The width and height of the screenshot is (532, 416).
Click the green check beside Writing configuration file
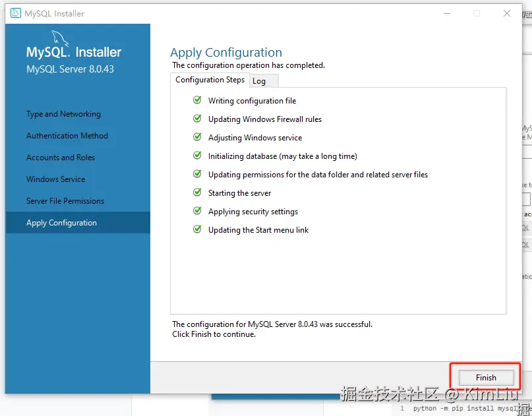click(197, 100)
